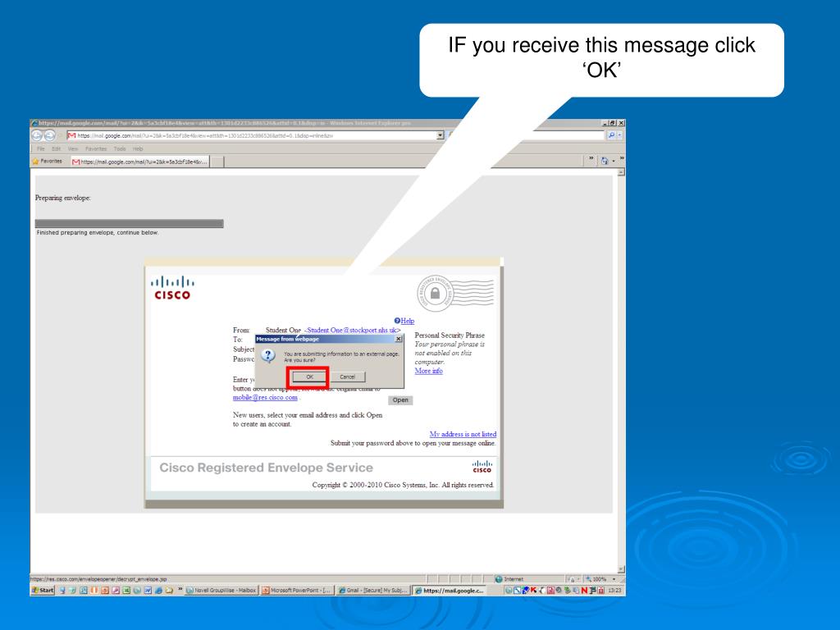Click the search magnifier icon
This screenshot has height=630, width=840.
pos(611,135)
